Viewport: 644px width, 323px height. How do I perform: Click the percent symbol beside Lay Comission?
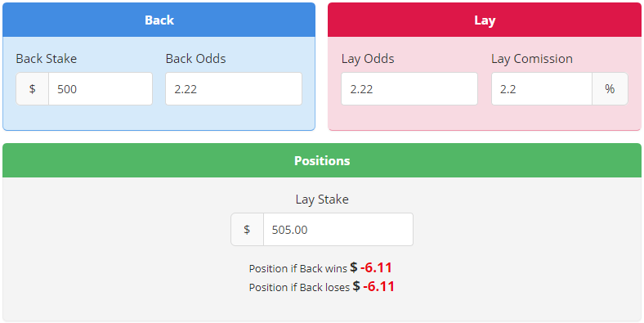(610, 89)
